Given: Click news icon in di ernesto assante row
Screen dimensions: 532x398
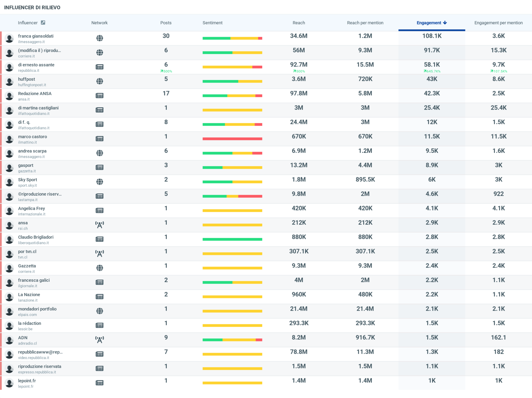Looking at the screenshot, I should [x=99, y=67].
